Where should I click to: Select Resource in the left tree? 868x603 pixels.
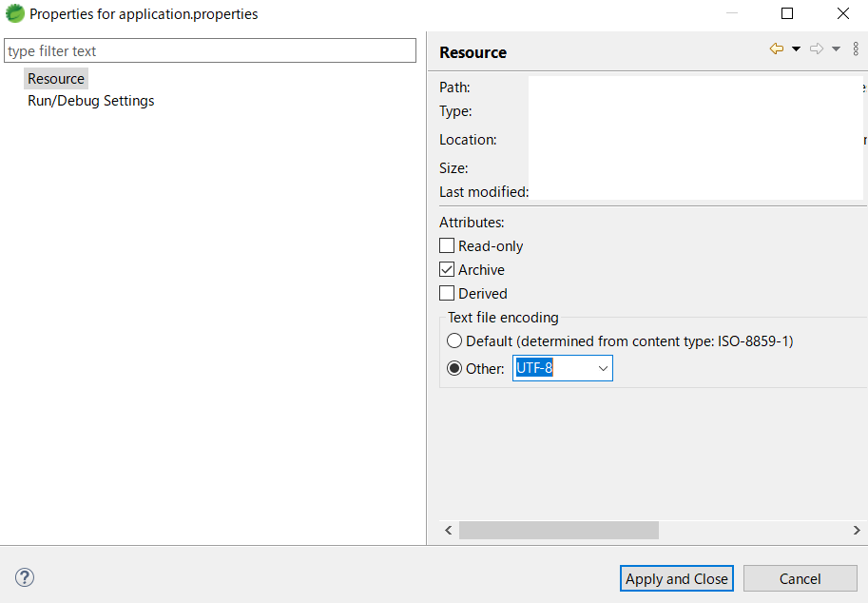click(56, 79)
